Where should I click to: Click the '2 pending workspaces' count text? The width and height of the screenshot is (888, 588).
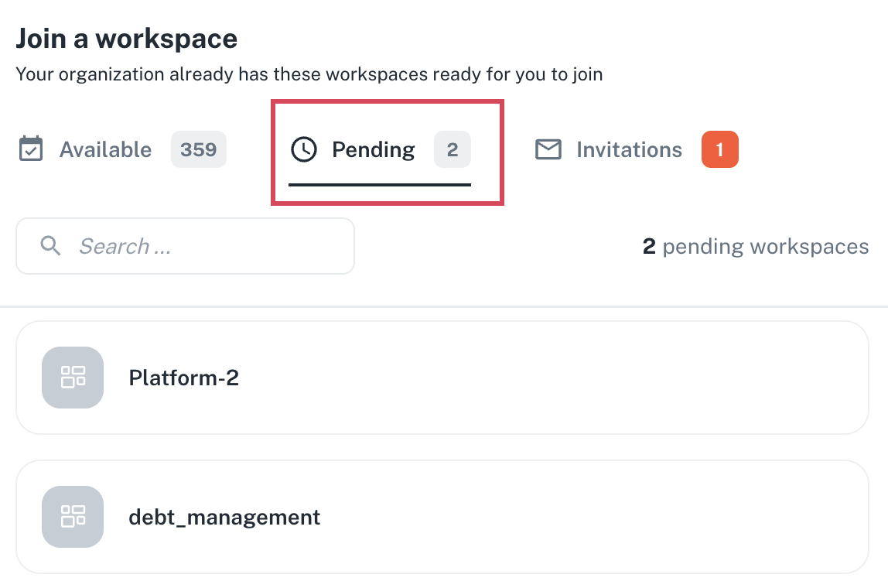[756, 246]
